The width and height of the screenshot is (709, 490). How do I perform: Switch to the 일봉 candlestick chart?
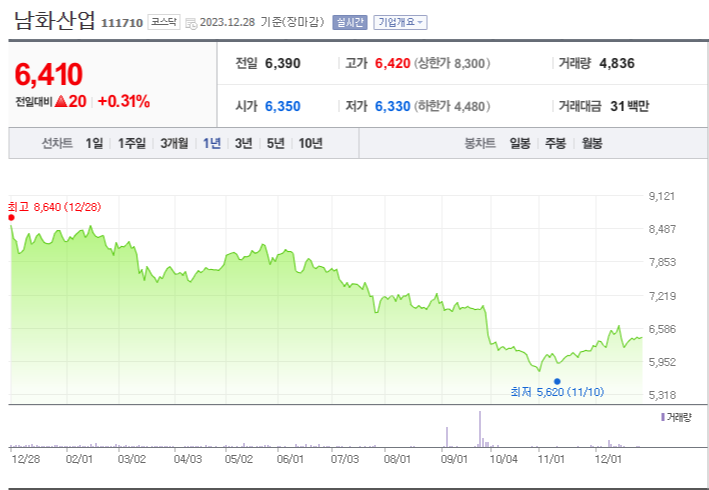click(x=520, y=143)
